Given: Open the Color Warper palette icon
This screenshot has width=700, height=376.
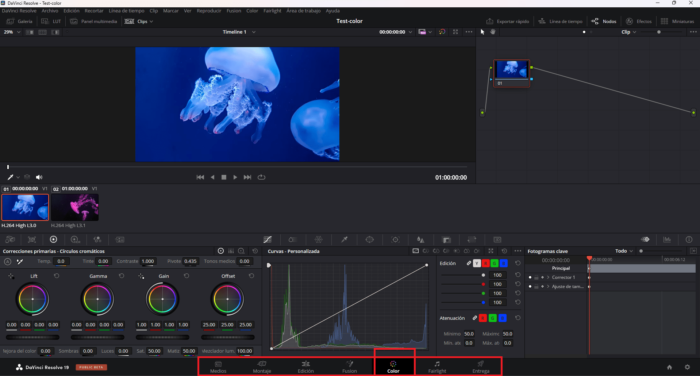Looking at the screenshot, I should tap(318, 240).
